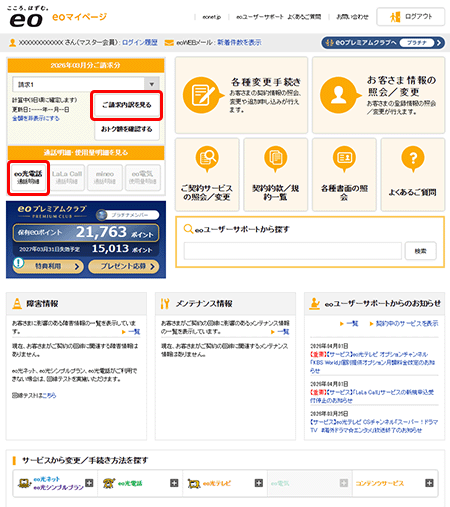Click the プレゼント応募 button

pyautogui.click(x=124, y=266)
